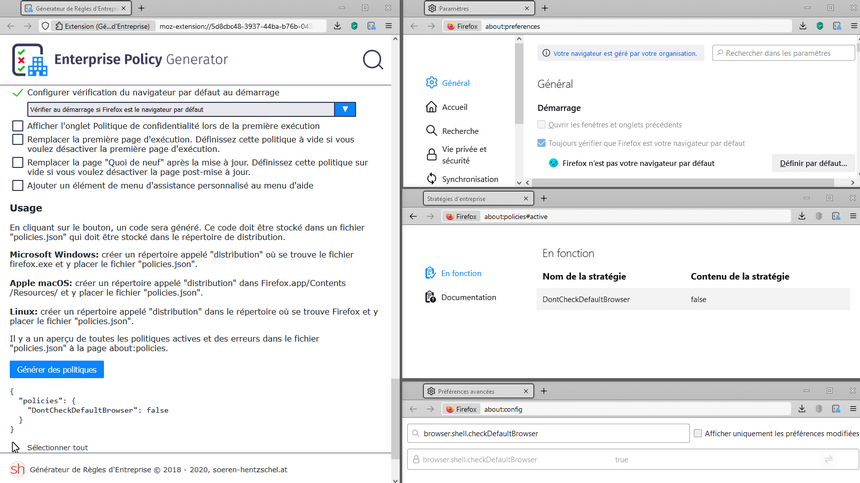Close the Paramètres tab

(x=527, y=8)
